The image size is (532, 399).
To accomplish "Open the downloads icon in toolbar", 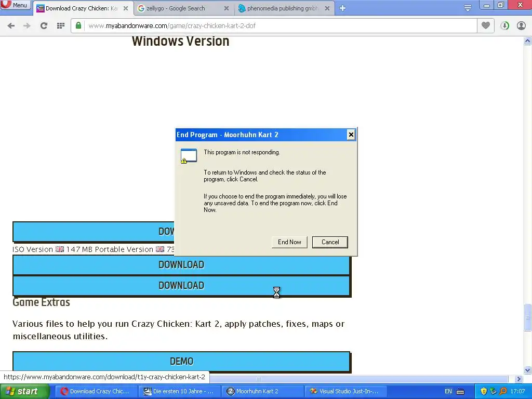I will tap(505, 25).
